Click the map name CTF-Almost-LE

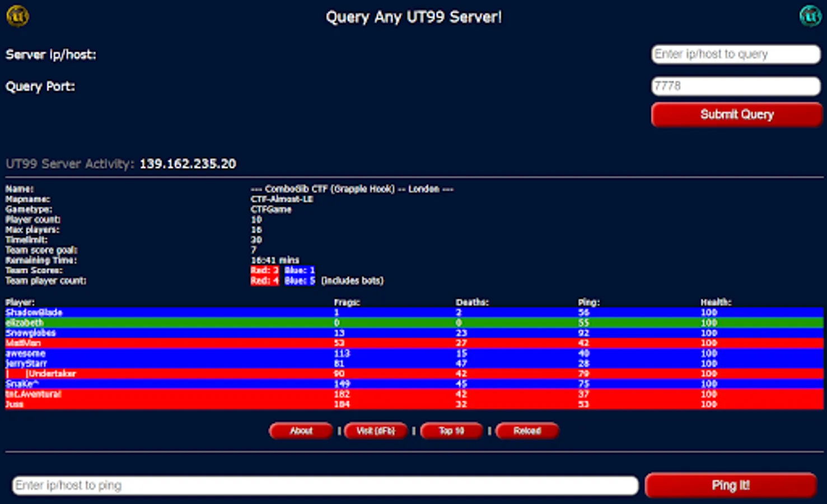point(282,199)
